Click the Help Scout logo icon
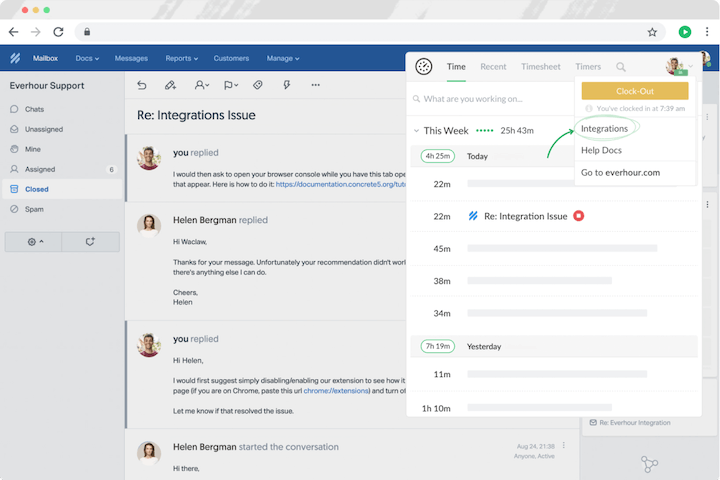This screenshot has width=720, height=480. click(15, 58)
